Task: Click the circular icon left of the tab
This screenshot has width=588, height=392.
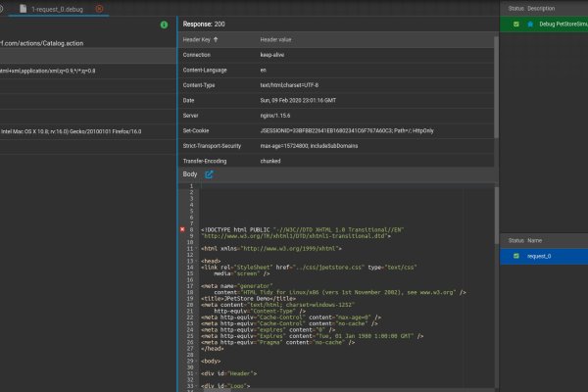Action: click(3, 8)
